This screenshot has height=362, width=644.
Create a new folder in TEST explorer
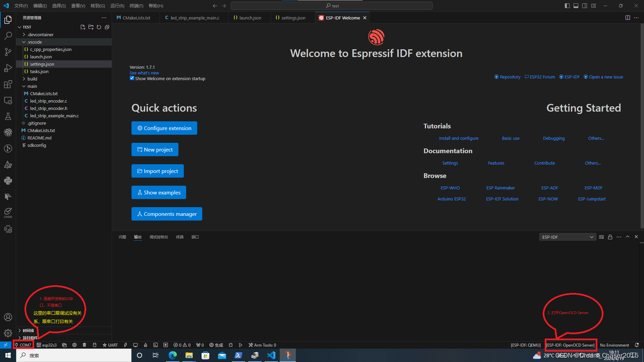tap(91, 27)
